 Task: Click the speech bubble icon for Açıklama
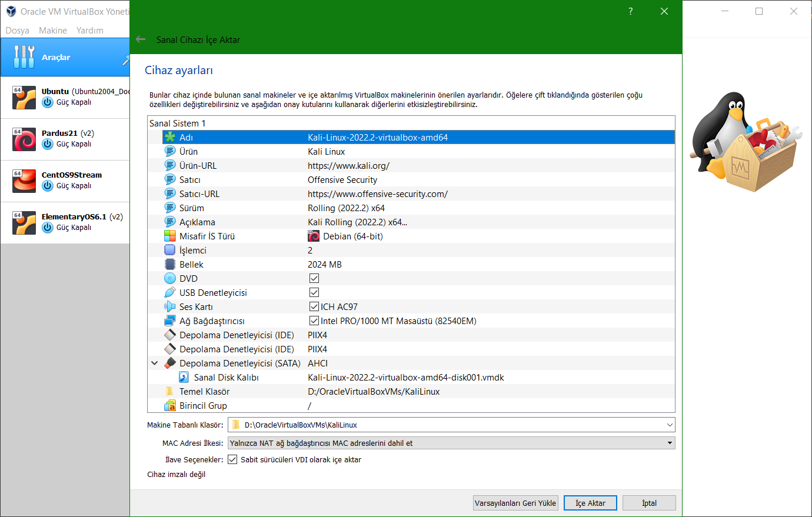pos(170,222)
